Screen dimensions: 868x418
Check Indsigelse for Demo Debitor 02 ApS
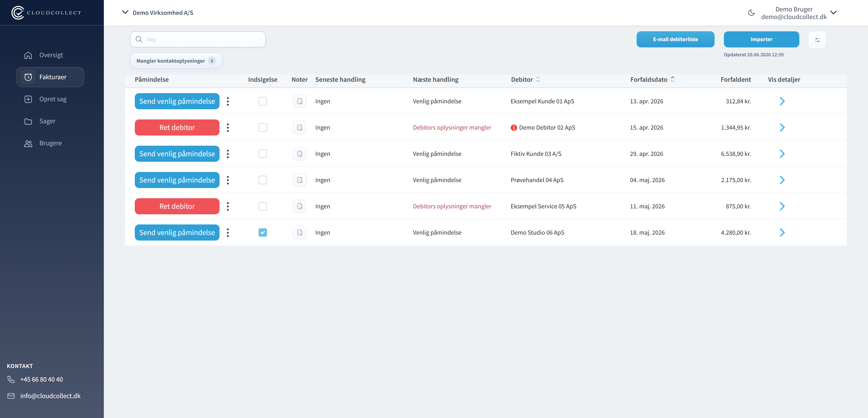click(x=263, y=128)
